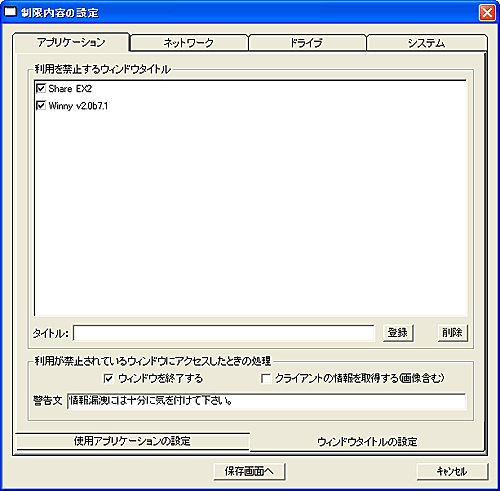Select Winny v2.0b7.1 list item text

click(x=78, y=106)
